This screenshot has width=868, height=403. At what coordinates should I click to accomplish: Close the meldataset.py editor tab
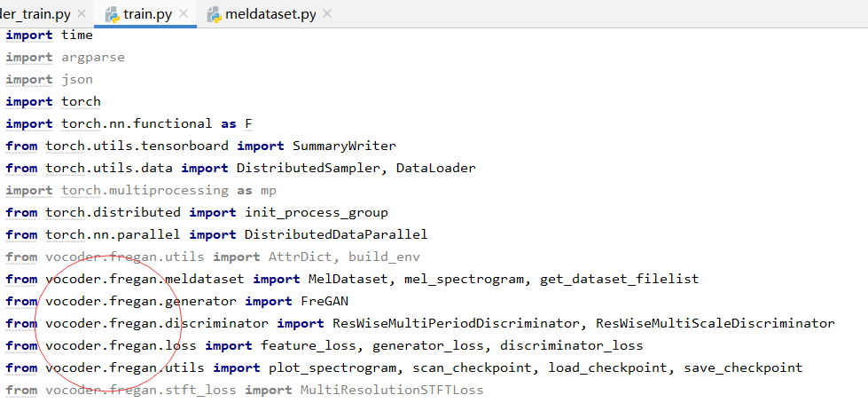(x=326, y=14)
